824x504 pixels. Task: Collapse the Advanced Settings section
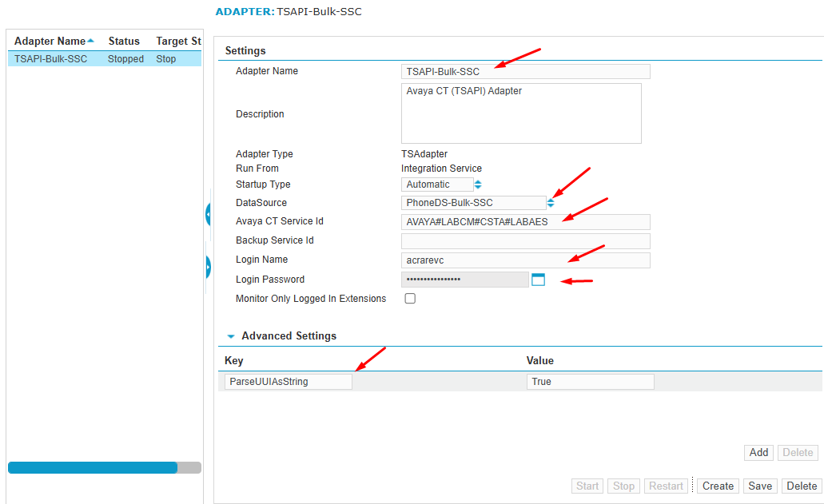pos(231,337)
